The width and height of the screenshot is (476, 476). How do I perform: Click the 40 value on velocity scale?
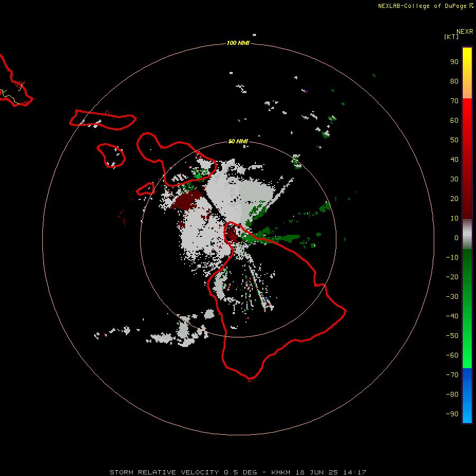tap(454, 160)
